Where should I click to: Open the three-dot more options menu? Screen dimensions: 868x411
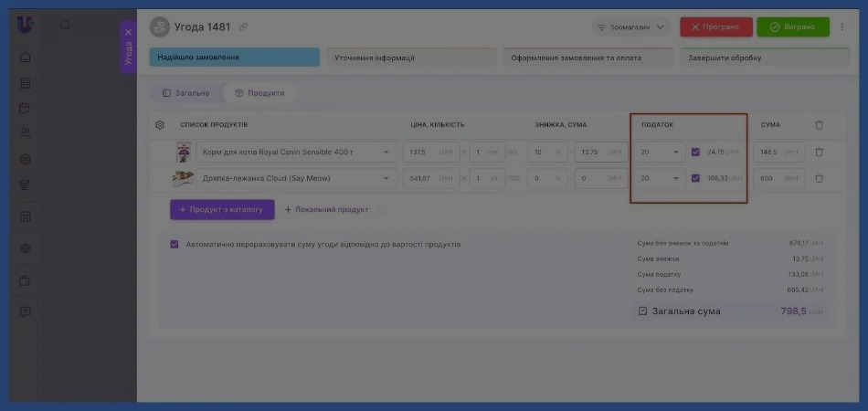pos(842,27)
